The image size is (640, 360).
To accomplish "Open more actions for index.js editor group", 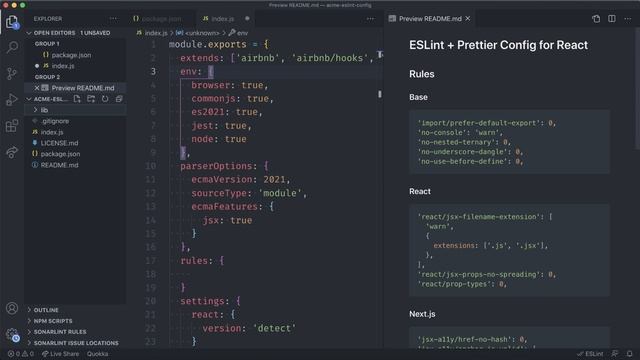I will point(370,19).
